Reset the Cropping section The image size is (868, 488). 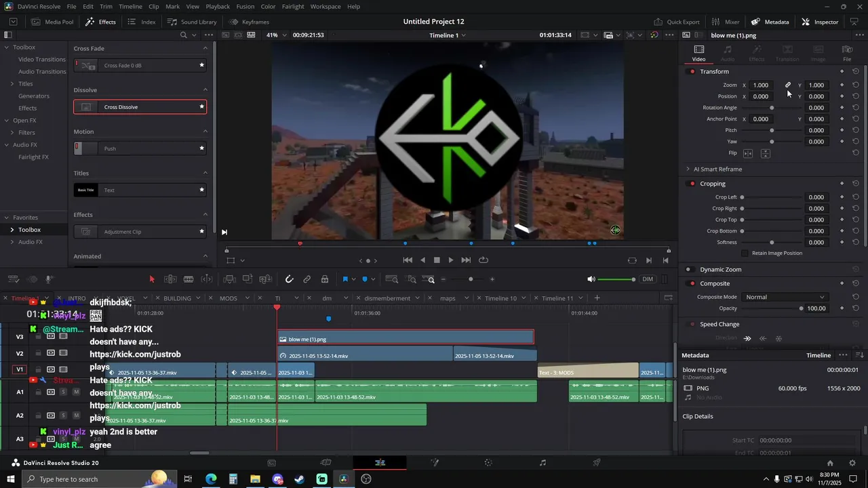click(856, 184)
